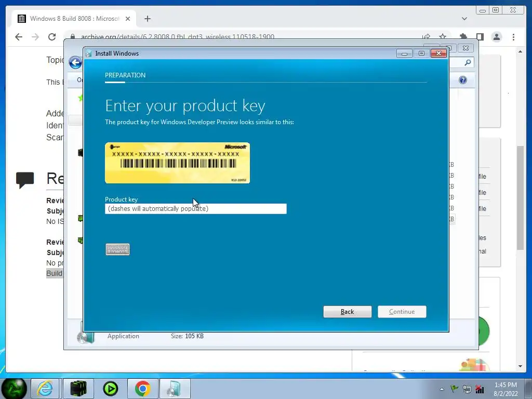Open the Chrome extensions puzzle icon
Viewport: 532px width, 399px height.
point(463,37)
